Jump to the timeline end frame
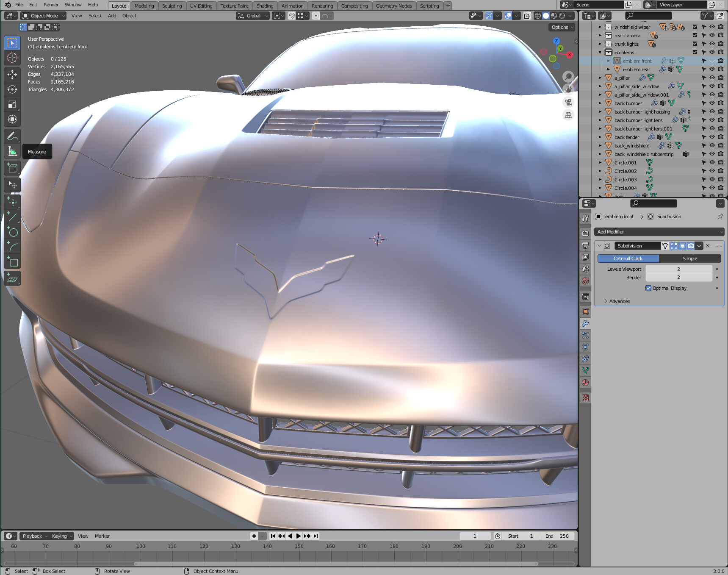 pos(316,536)
